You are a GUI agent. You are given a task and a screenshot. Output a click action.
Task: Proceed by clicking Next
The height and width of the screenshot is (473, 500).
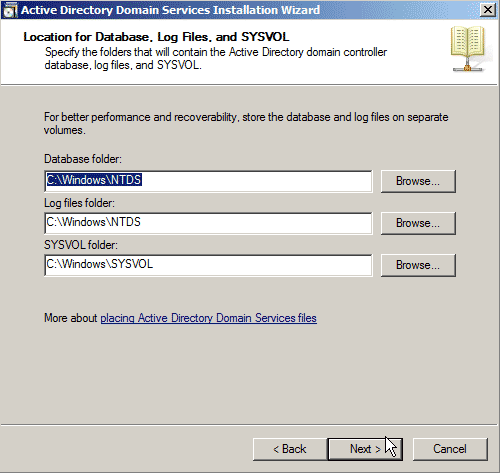[x=365, y=449]
